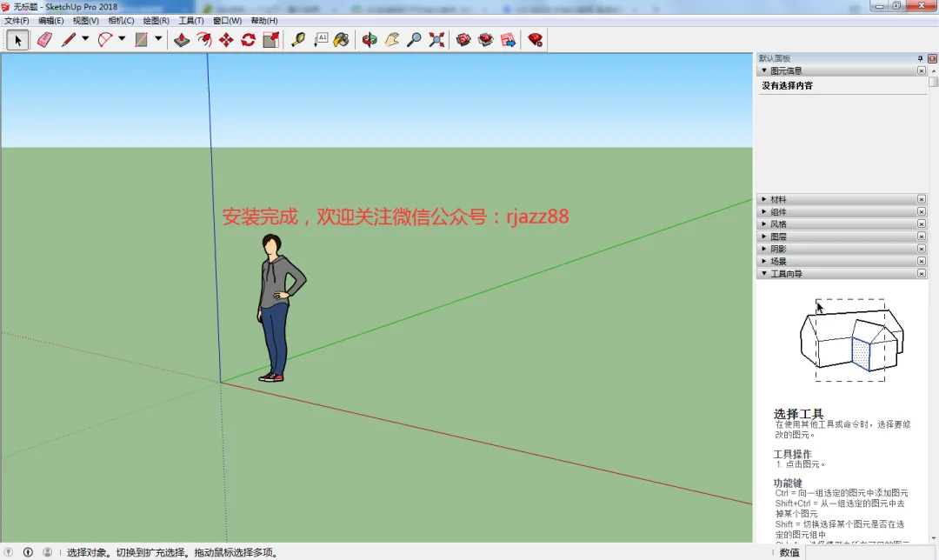Open the Line tool dropdown arrow
Screen dimensions: 939x560
(85, 39)
